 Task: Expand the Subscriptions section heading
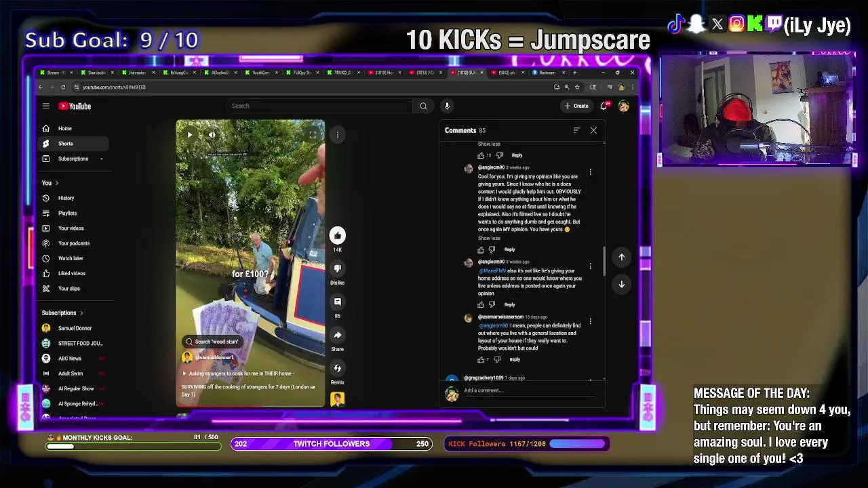coord(62,313)
